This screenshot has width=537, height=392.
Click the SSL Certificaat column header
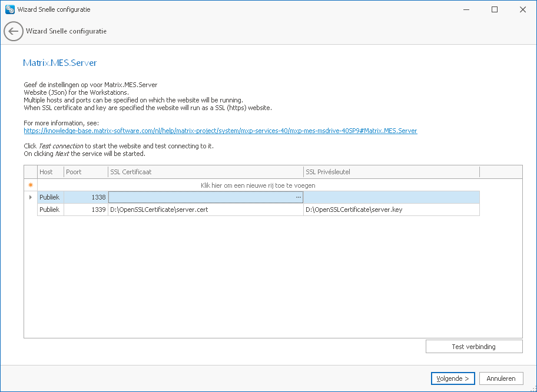206,172
